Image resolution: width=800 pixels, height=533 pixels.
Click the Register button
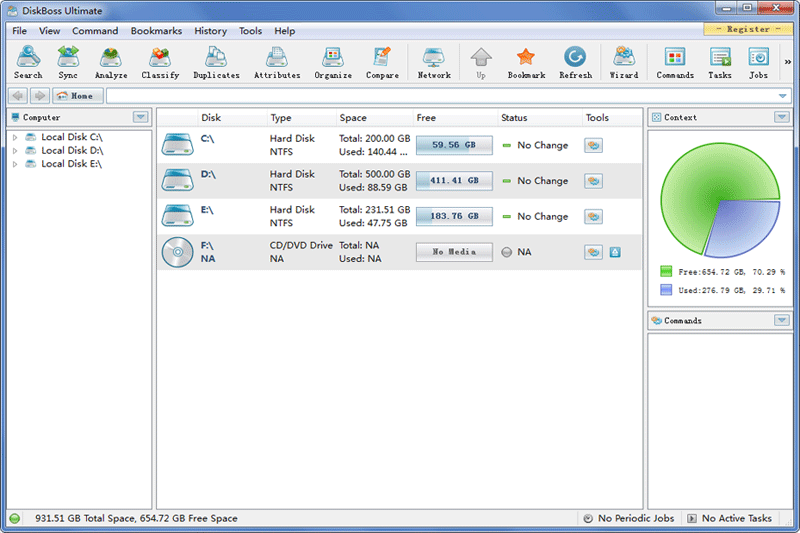tap(748, 29)
